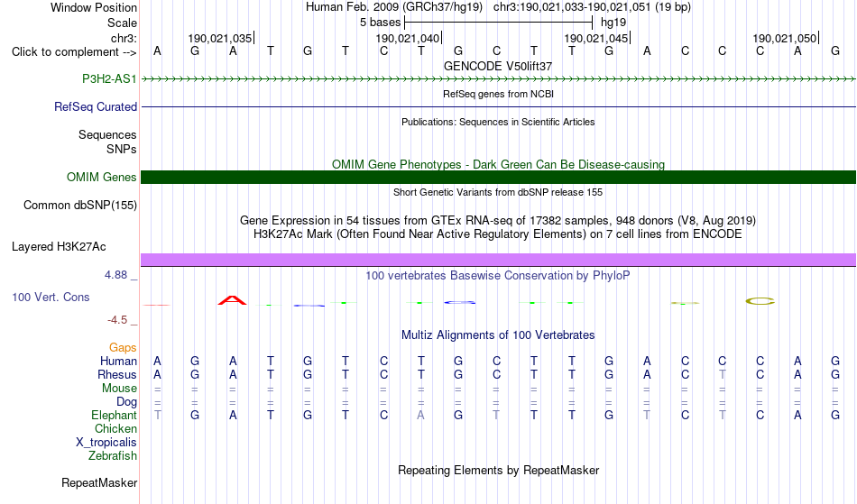This screenshot has width=857, height=504.
Task: Select the Elephant alignment row label
Action: tap(115, 416)
